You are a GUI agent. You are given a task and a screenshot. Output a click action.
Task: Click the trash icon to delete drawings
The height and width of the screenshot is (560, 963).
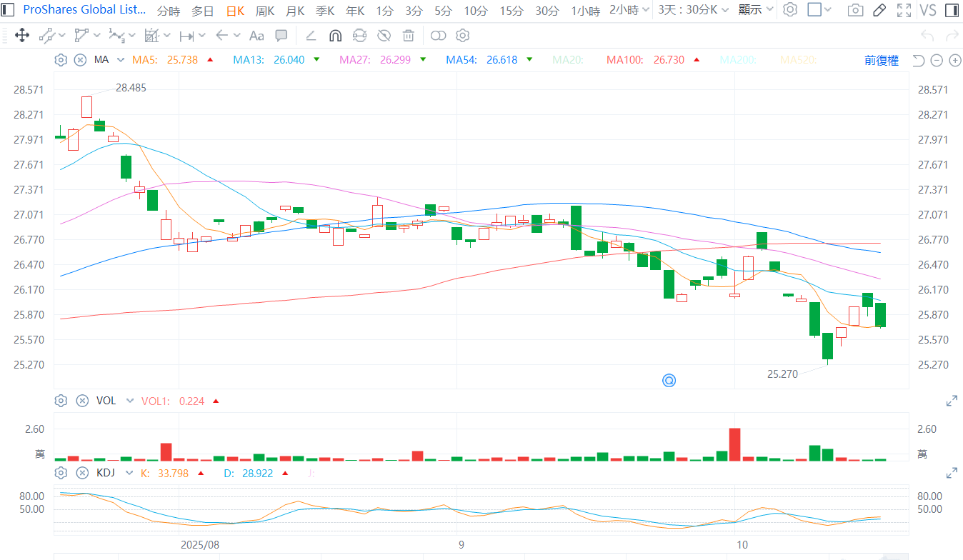coord(408,36)
